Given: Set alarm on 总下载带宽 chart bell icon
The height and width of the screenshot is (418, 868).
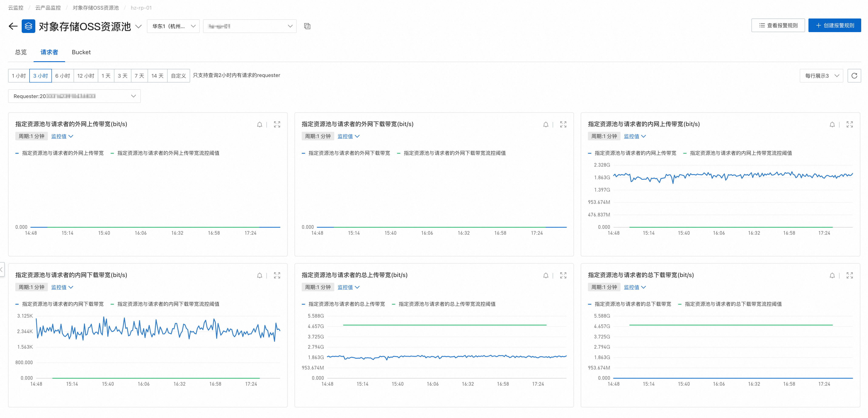Looking at the screenshot, I should point(832,276).
